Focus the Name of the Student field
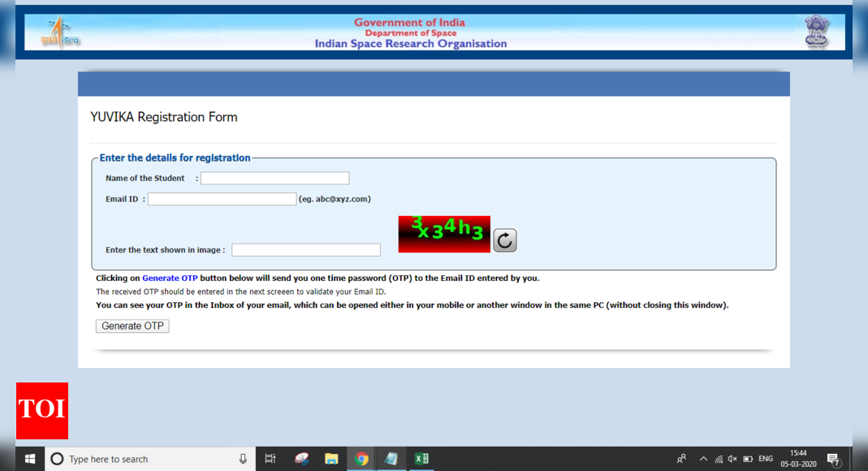This screenshot has width=868, height=471. click(x=274, y=178)
